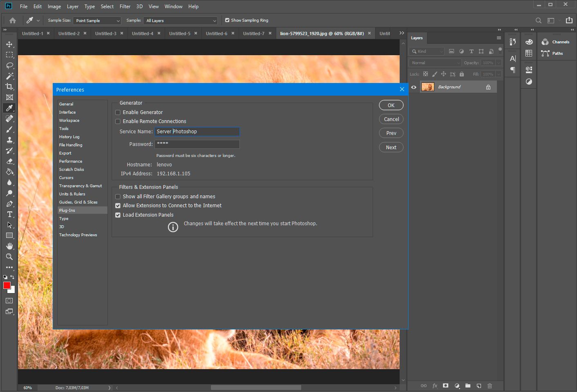Hide the Background layer eye icon

pos(414,87)
